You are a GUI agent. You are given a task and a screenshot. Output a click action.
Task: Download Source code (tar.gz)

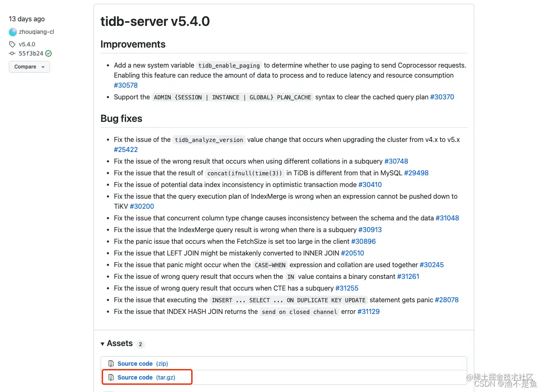146,377
